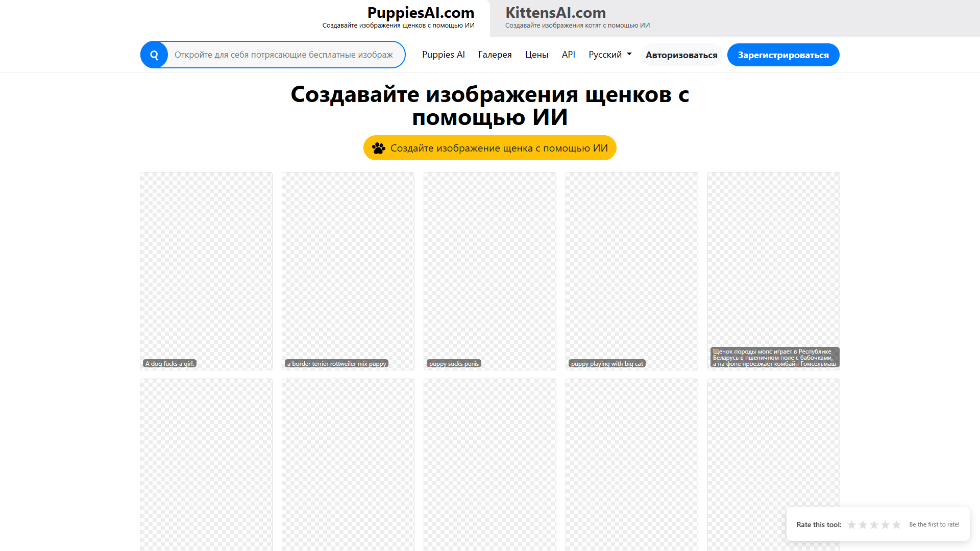The height and width of the screenshot is (551, 980).
Task: Click Создайте изображение щенка с помощью ИИ
Action: pyautogui.click(x=490, y=148)
